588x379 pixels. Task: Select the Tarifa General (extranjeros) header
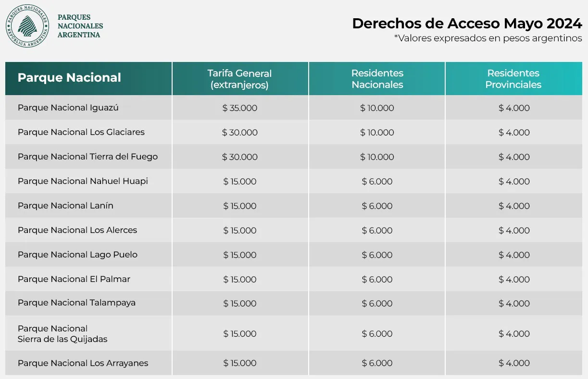click(x=239, y=79)
